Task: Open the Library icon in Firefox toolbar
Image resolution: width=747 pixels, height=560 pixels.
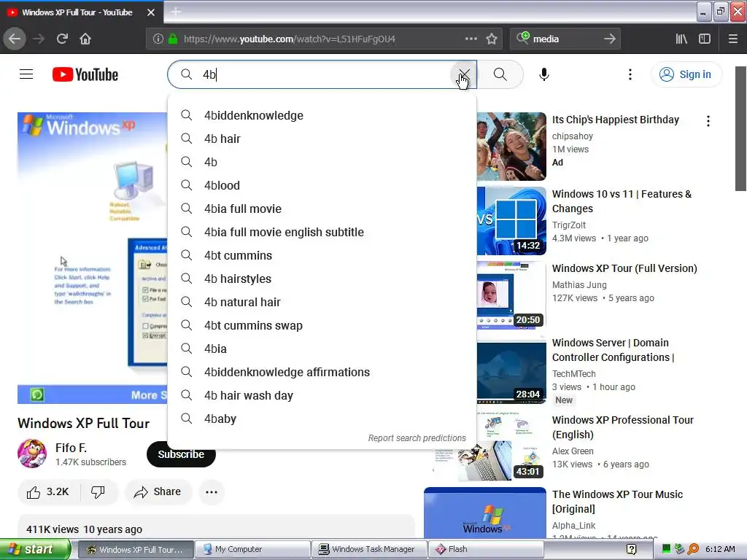Action: tap(682, 39)
